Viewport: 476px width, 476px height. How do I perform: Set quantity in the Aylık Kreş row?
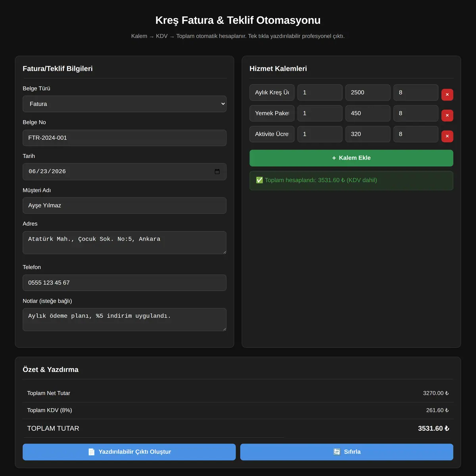point(320,92)
